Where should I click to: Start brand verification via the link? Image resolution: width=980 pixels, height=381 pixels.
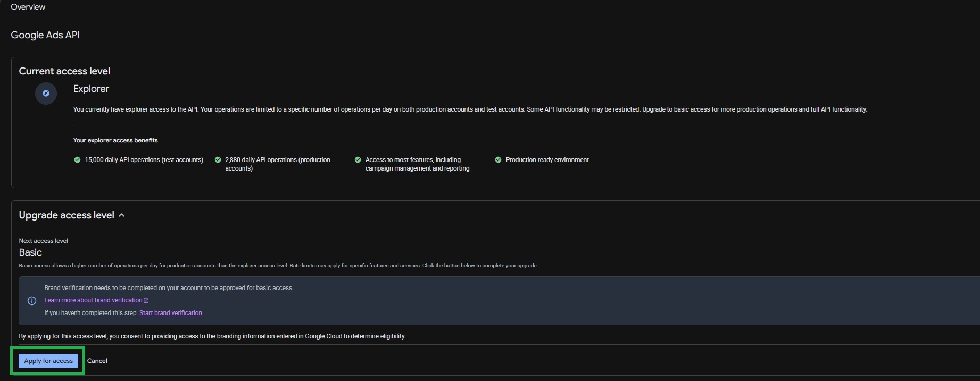[171, 313]
